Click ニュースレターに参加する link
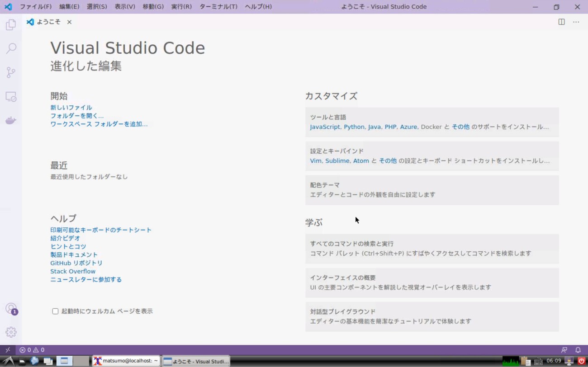Viewport: 588px width, 367px height. click(x=86, y=279)
